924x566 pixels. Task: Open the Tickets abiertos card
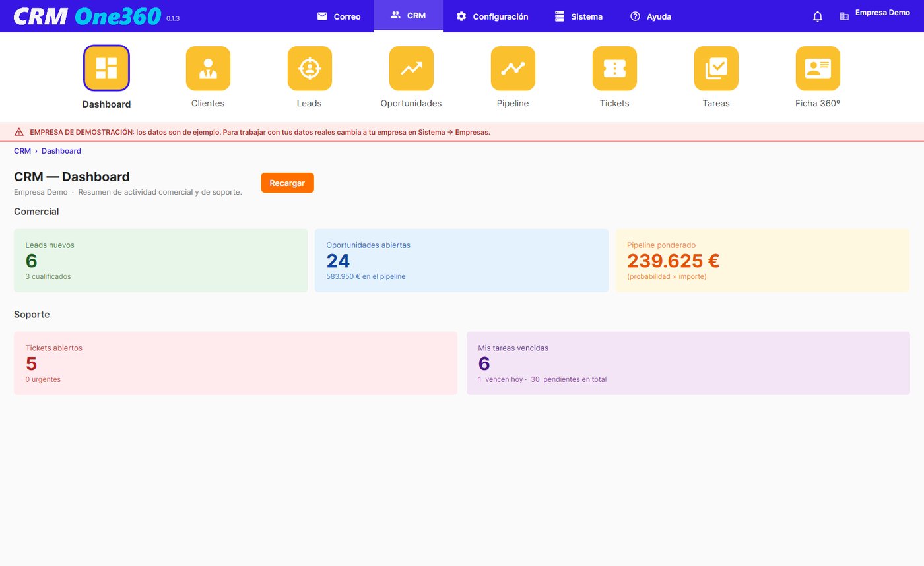click(236, 363)
